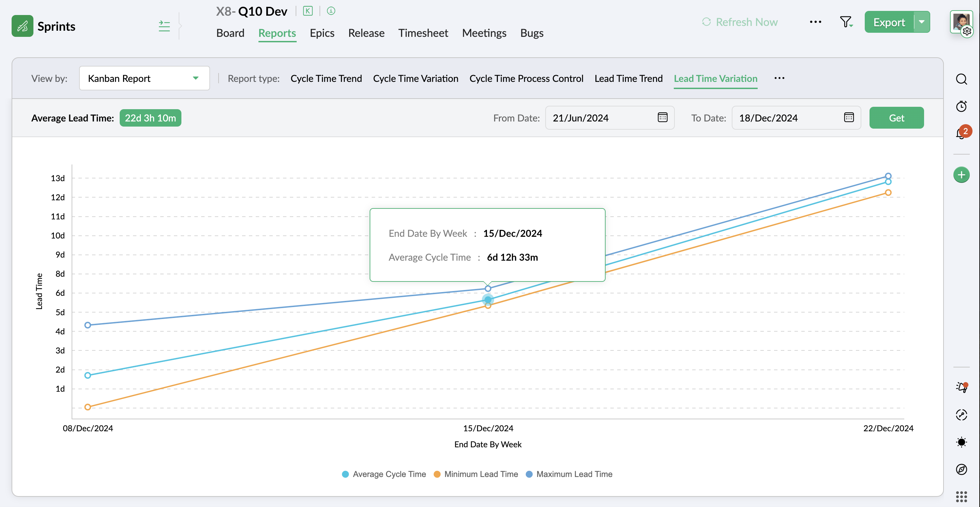980x507 pixels.
Task: Open the To Date calendar icon
Action: click(849, 118)
